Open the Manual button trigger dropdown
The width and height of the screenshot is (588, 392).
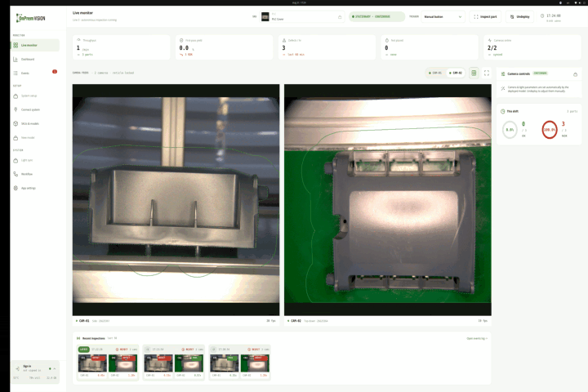click(x=443, y=17)
